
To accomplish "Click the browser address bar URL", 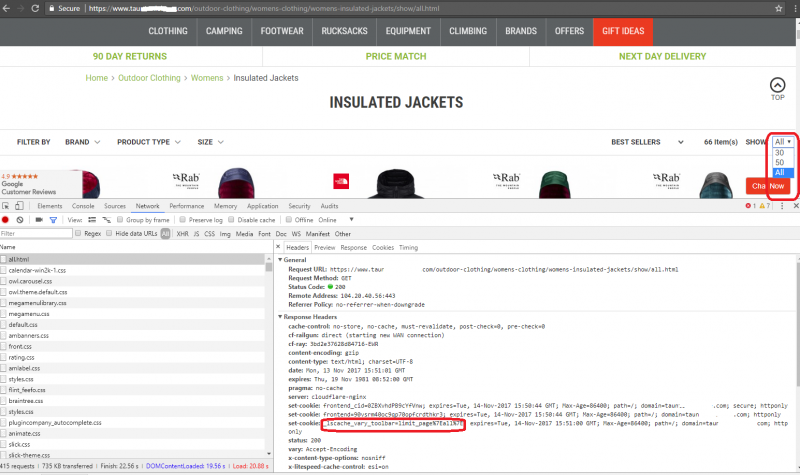I will (x=263, y=8).
